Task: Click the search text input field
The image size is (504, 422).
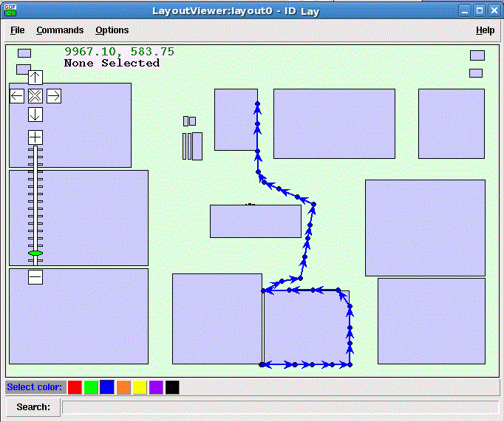Action: 279,407
